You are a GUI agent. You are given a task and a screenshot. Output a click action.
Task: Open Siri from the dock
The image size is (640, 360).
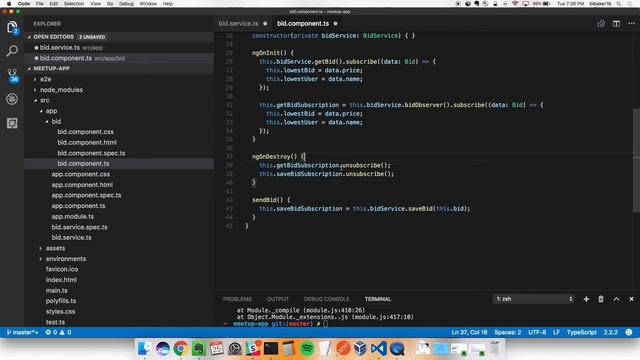tap(162, 349)
